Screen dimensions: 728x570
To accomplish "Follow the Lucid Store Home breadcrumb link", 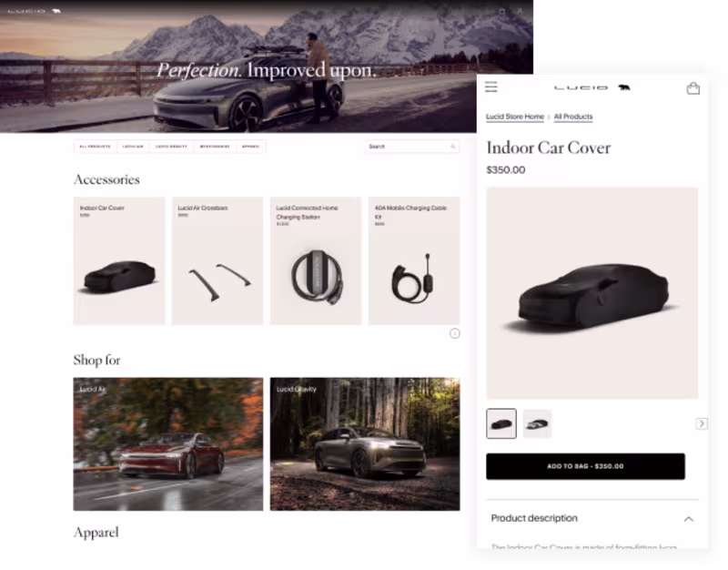I will coord(515,117).
